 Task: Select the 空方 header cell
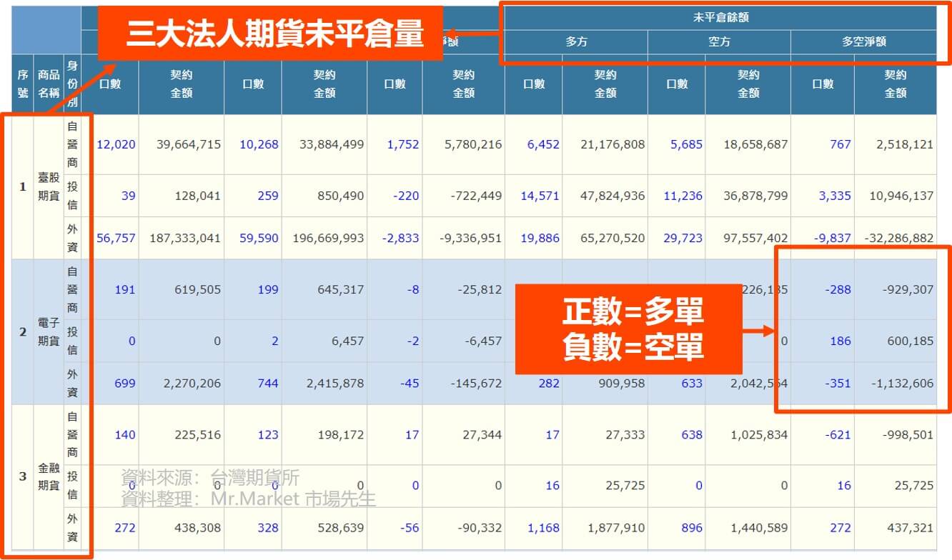click(719, 42)
